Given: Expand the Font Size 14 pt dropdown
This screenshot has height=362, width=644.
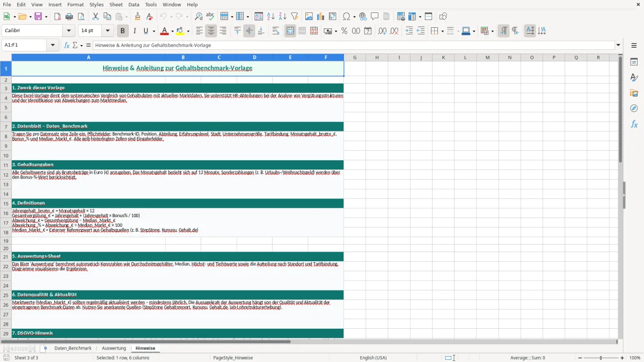Looking at the screenshot, I should [107, 31].
